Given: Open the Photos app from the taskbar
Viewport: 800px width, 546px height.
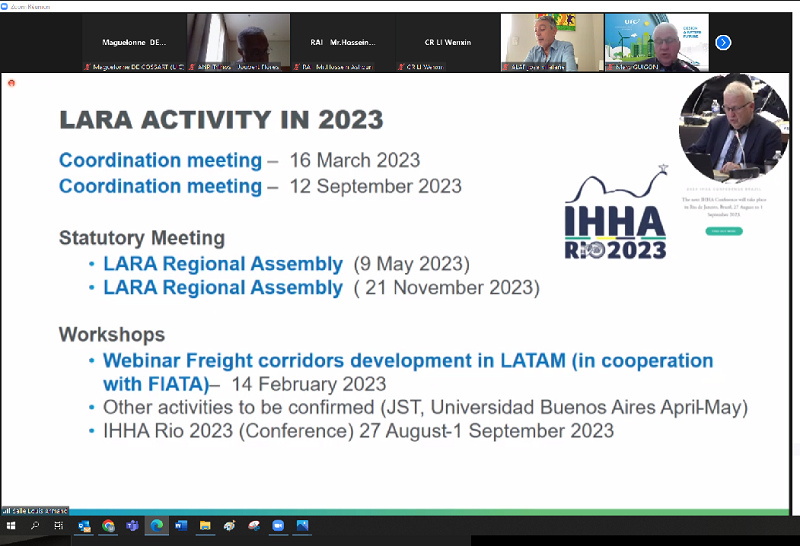Looking at the screenshot, I should coord(303,526).
